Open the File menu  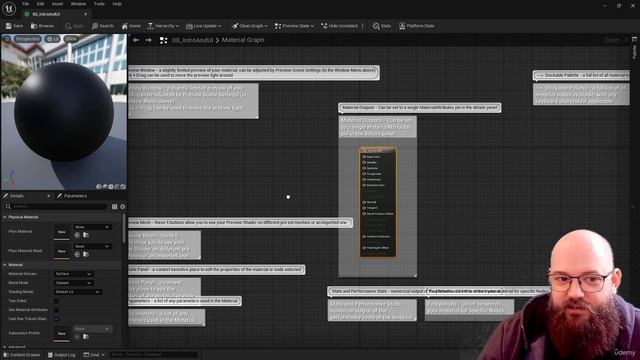(x=25, y=4)
